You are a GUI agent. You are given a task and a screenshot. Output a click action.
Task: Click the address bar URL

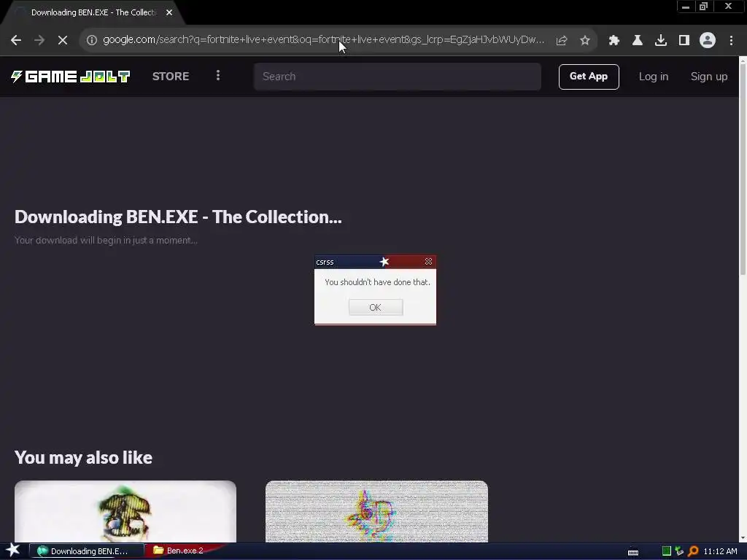[323, 39]
